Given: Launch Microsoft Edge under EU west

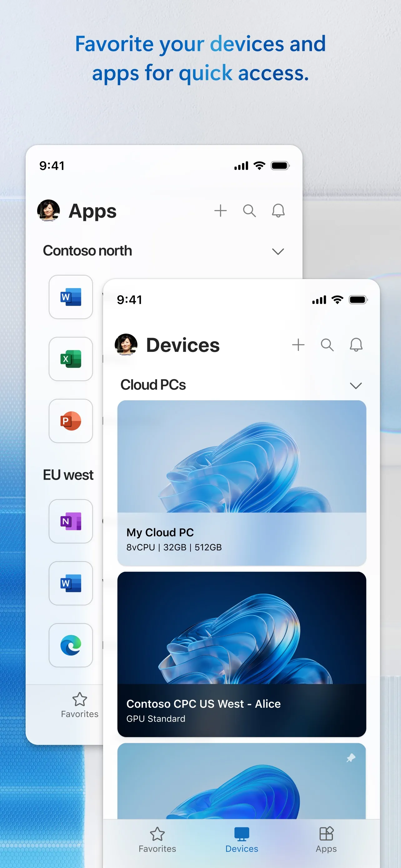Looking at the screenshot, I should [71, 645].
